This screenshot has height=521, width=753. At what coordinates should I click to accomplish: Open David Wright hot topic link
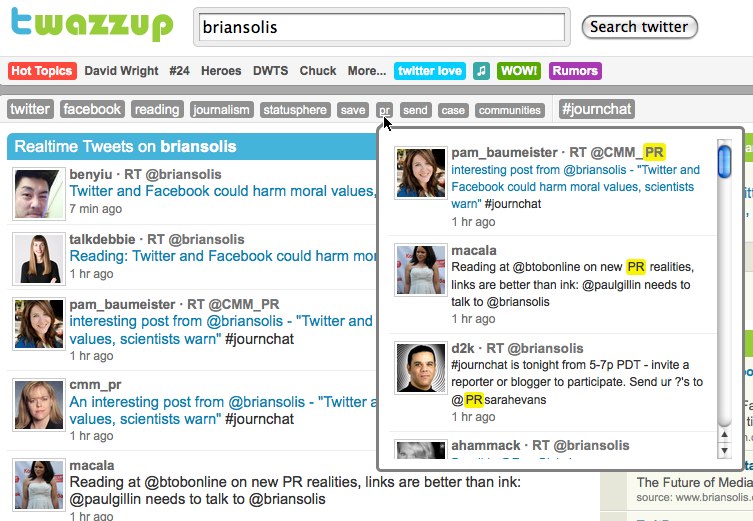point(121,71)
